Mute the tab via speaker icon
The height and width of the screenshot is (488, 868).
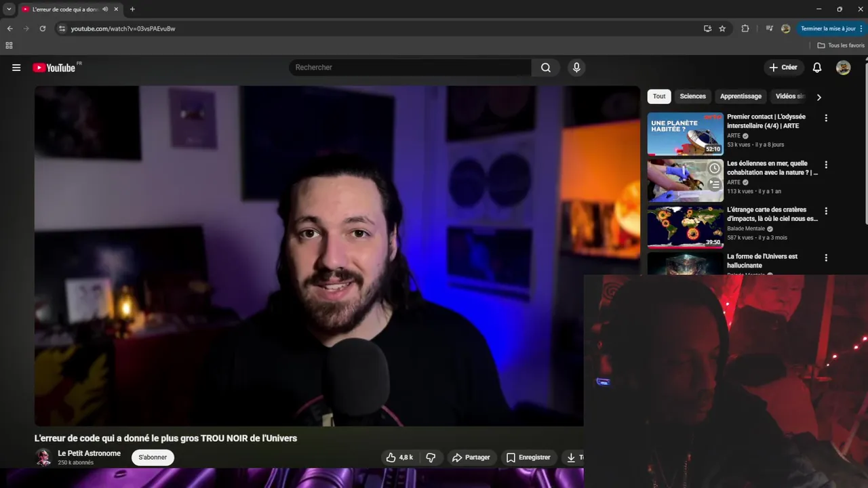[105, 9]
